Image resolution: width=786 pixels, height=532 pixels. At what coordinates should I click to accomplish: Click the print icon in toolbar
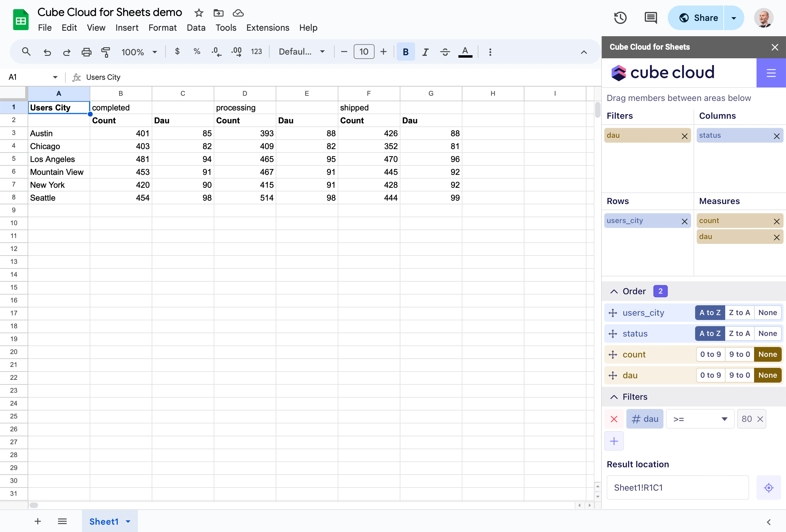pyautogui.click(x=86, y=52)
